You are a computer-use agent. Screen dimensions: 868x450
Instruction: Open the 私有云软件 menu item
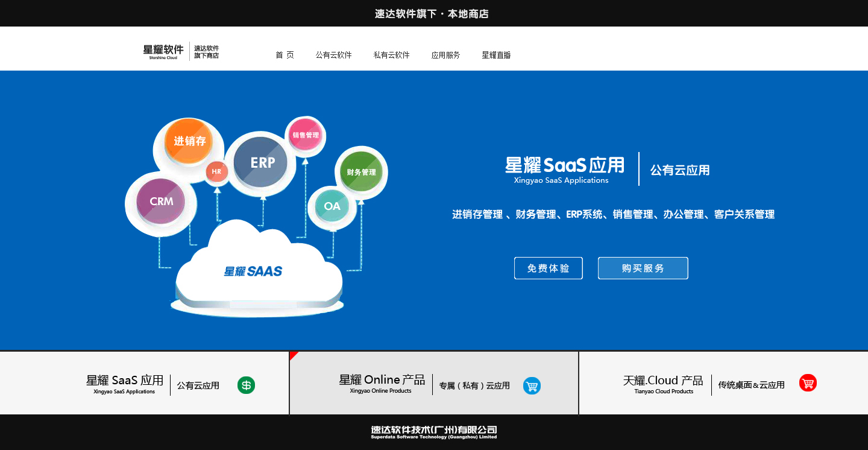tap(391, 55)
